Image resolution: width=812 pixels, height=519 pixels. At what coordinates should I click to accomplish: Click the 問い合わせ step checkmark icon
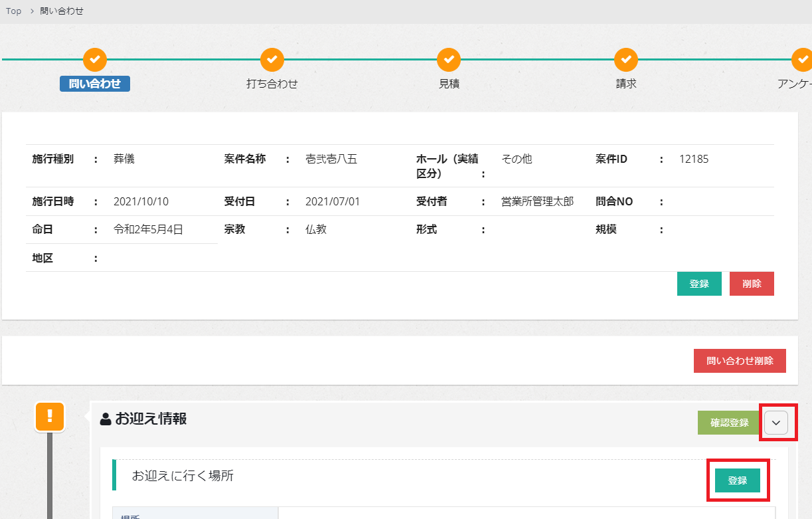[95, 60]
